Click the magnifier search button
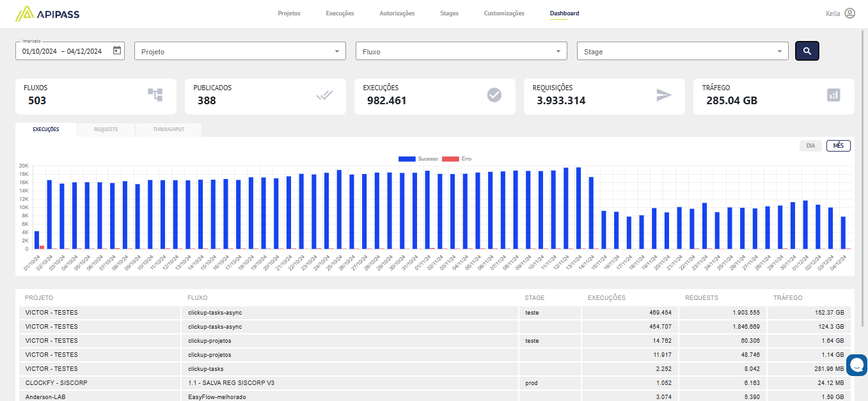Viewport: 868px width, 401px height. 807,51
